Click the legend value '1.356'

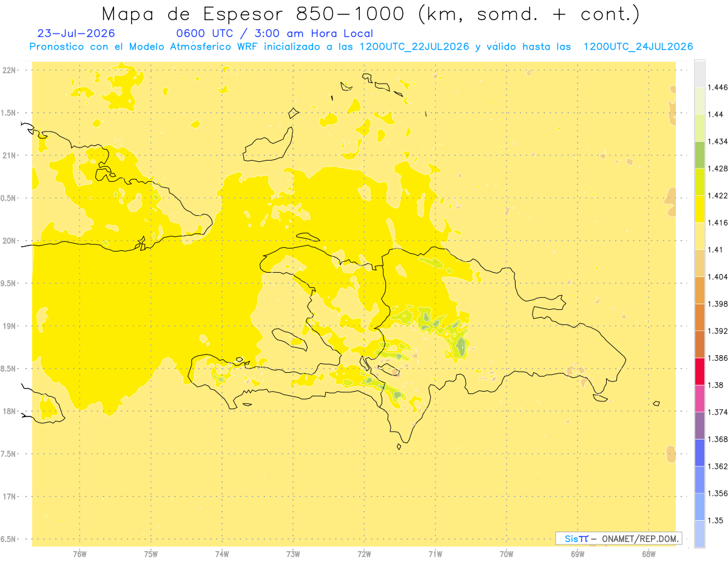718,493
